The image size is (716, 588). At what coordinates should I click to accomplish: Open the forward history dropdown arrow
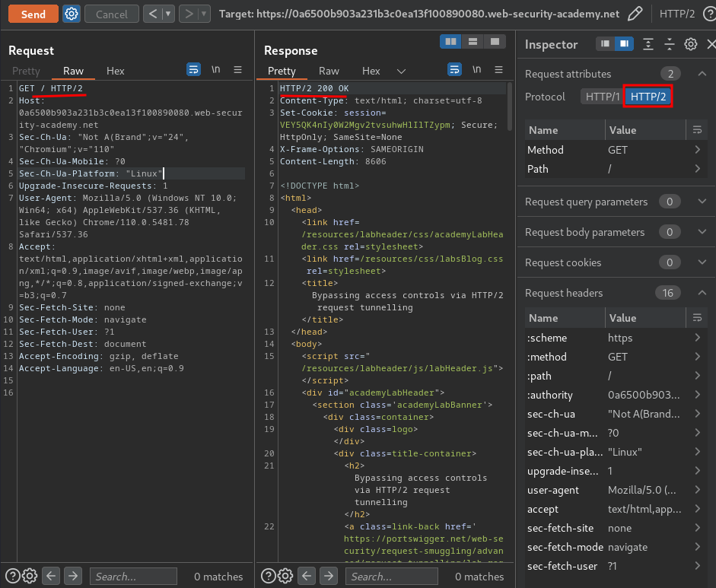(204, 14)
